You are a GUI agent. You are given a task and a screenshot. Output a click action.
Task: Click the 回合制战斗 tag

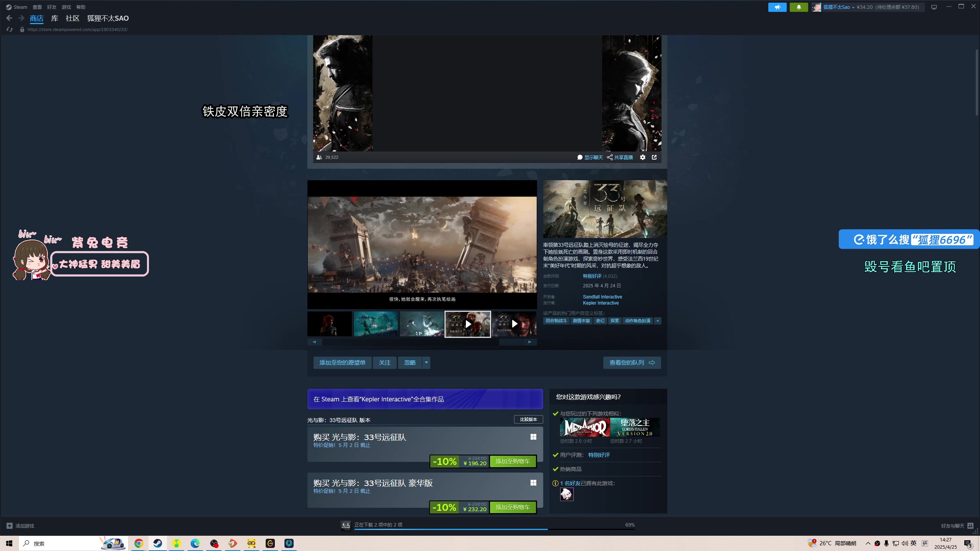(x=556, y=321)
